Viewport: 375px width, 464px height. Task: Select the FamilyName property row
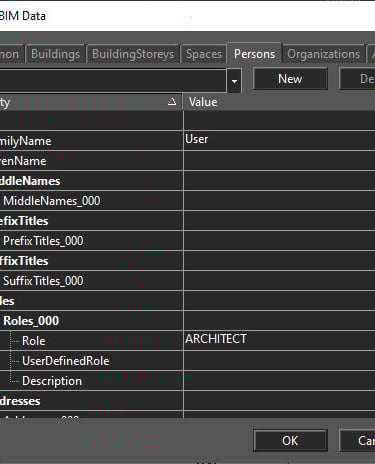pyautogui.click(x=91, y=141)
